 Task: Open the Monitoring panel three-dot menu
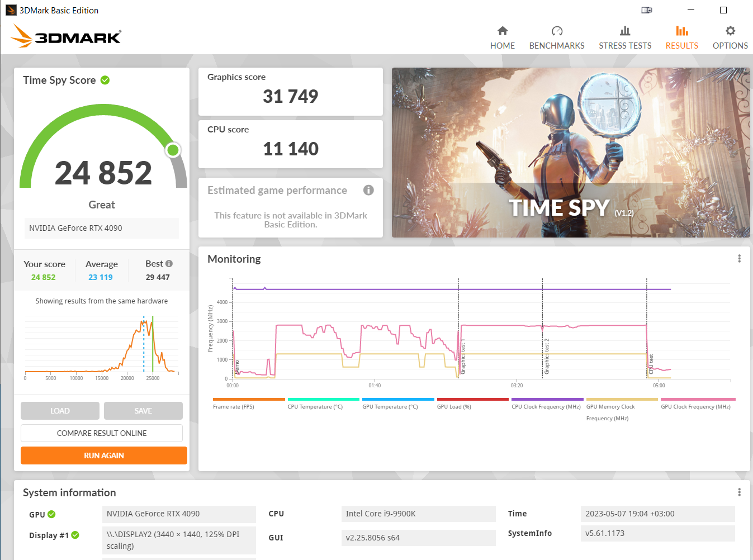pos(739,259)
